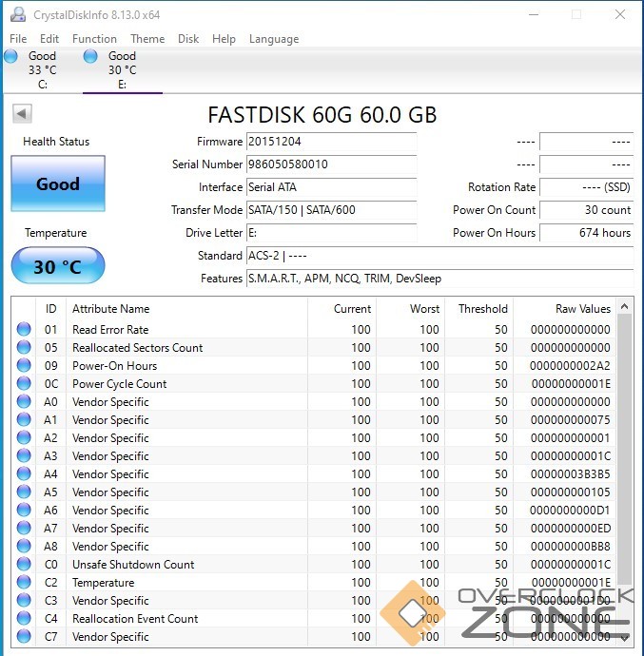The height and width of the screenshot is (656, 644).
Task: Click the Good health status button
Action: [x=58, y=184]
